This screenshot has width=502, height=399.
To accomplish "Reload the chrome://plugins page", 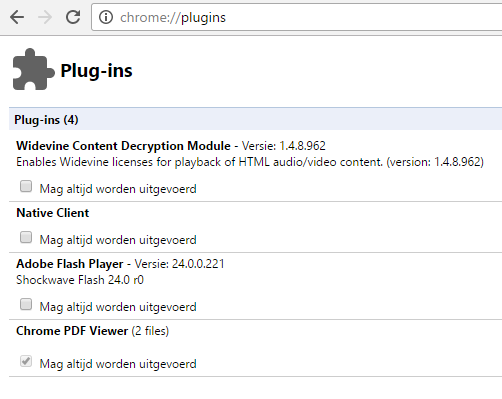I will [73, 17].
